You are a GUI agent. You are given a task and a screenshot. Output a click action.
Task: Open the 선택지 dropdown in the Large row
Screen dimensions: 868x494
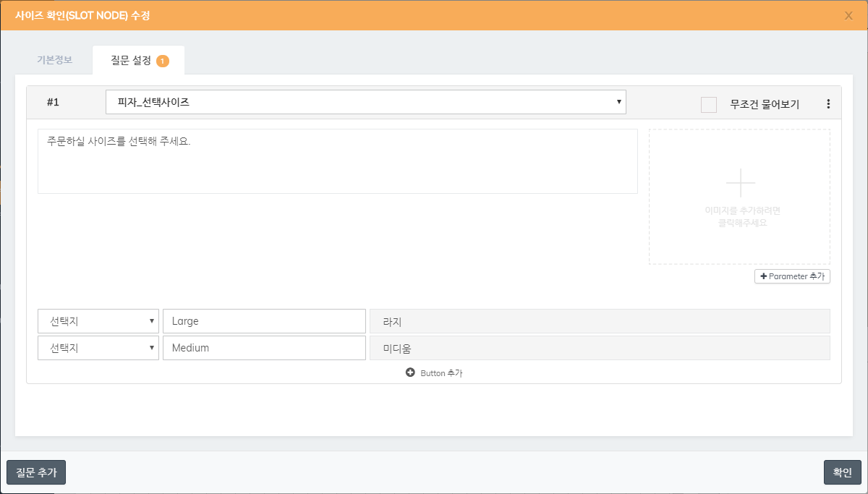98,321
